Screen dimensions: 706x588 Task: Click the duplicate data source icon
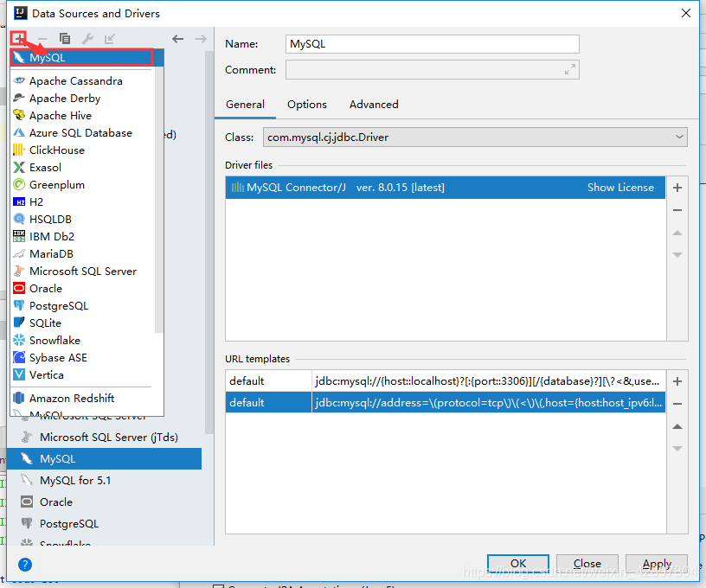pos(65,39)
